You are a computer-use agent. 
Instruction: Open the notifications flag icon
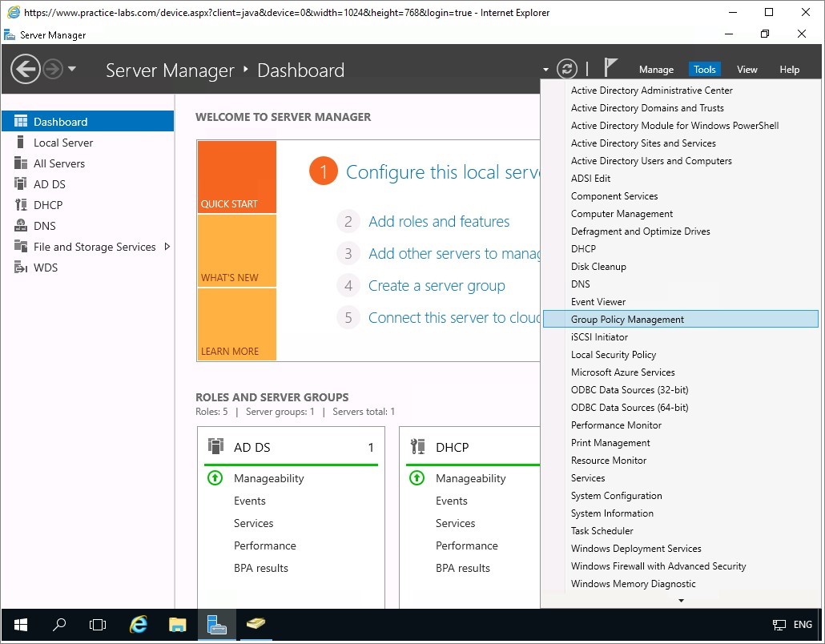pos(610,67)
